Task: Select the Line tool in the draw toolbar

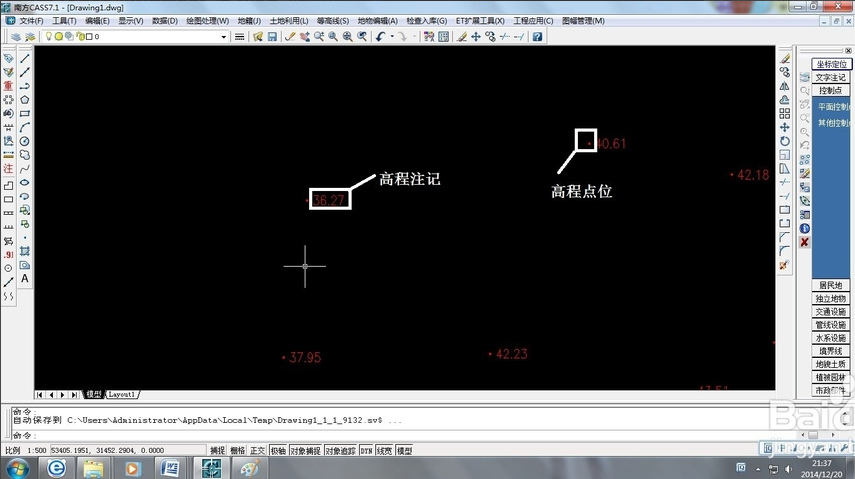Action: [25, 58]
